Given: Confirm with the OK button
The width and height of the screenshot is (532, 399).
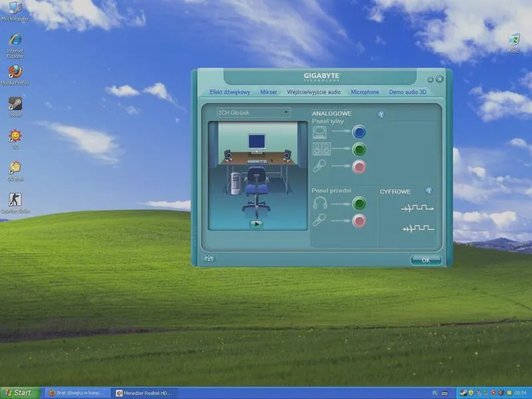Looking at the screenshot, I should click(426, 260).
